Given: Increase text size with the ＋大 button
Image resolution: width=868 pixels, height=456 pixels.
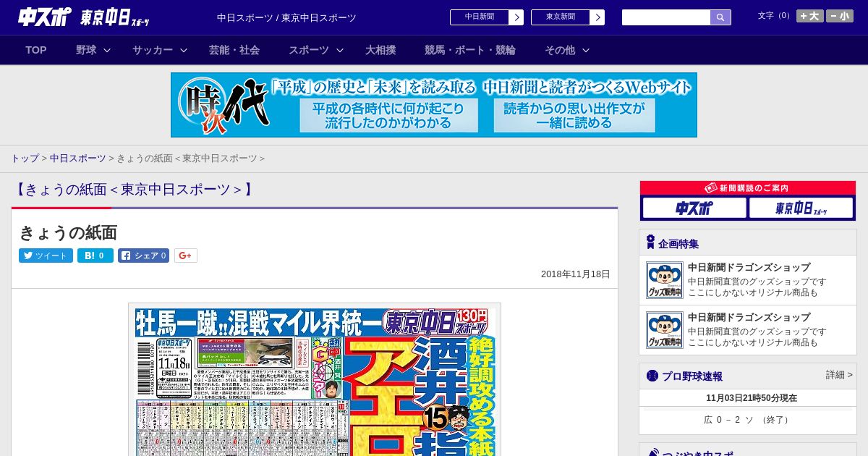Looking at the screenshot, I should [810, 16].
